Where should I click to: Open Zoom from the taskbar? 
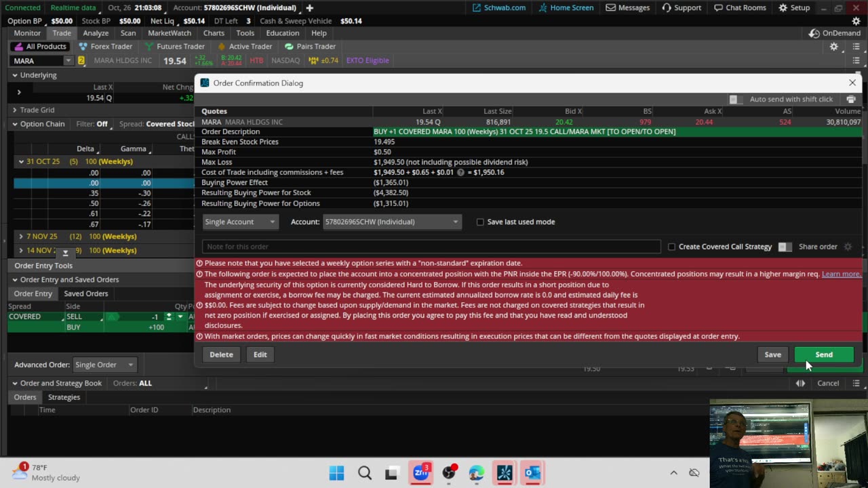click(x=420, y=472)
